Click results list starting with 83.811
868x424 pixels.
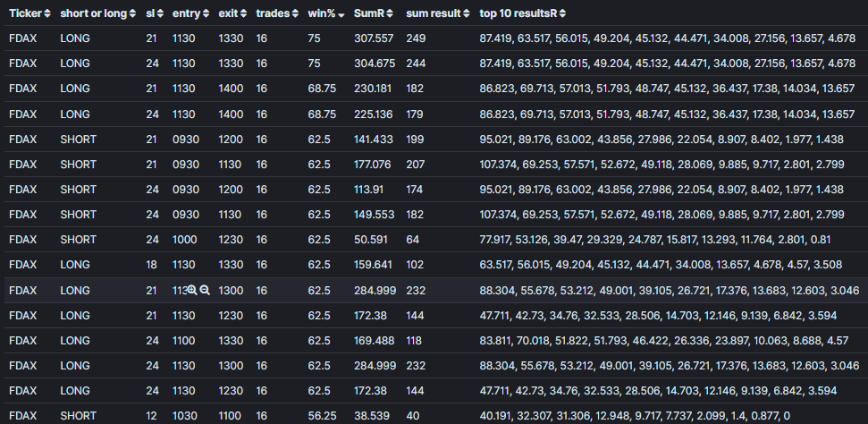click(x=663, y=340)
